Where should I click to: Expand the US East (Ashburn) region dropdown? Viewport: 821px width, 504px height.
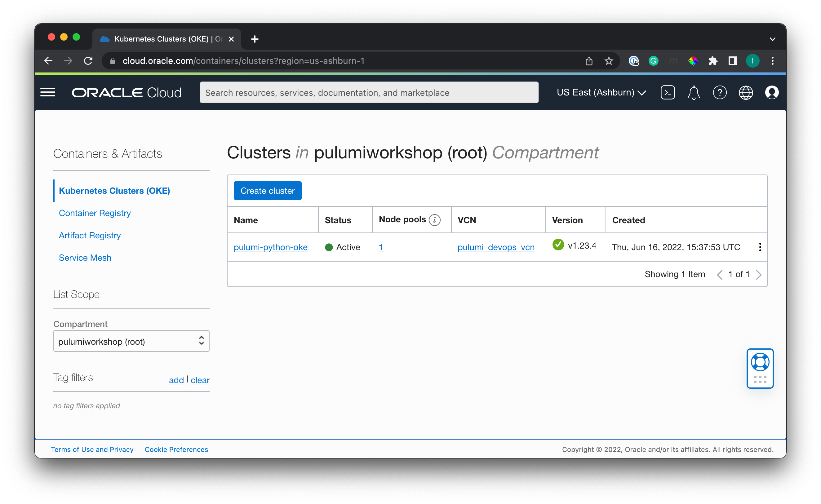(601, 92)
